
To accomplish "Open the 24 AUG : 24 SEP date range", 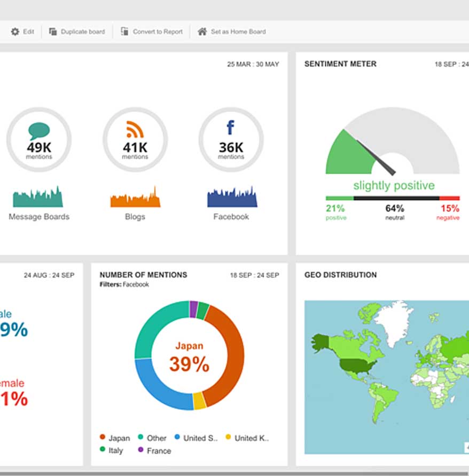I will 49,275.
